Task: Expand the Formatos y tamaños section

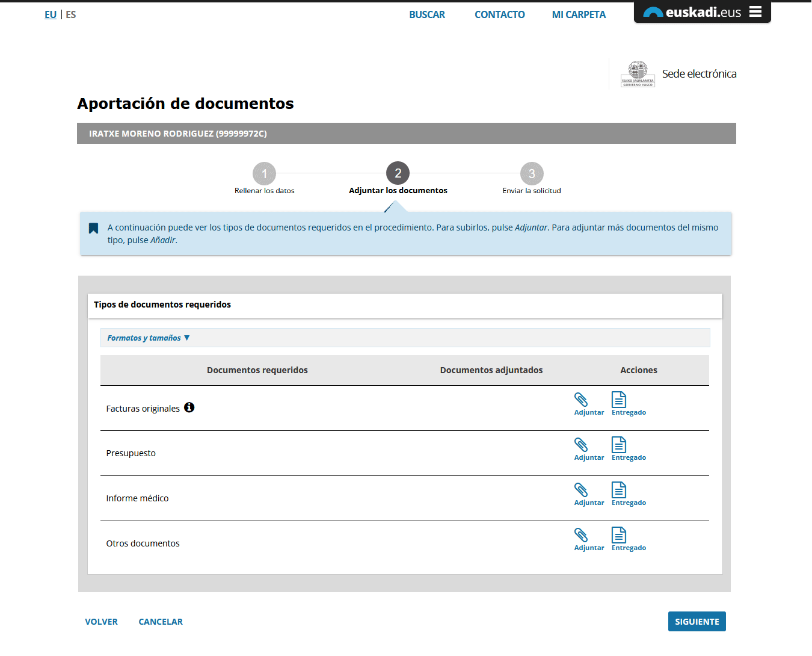Action: click(148, 338)
